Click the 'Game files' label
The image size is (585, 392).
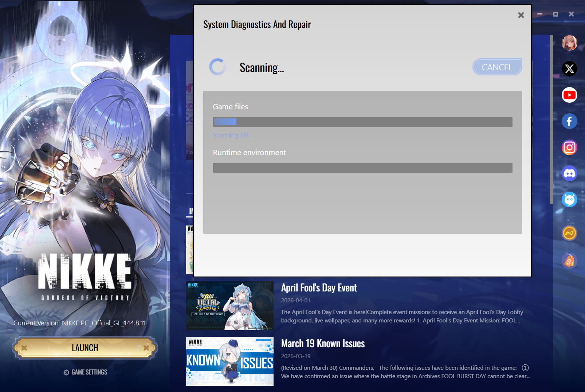[x=231, y=107]
